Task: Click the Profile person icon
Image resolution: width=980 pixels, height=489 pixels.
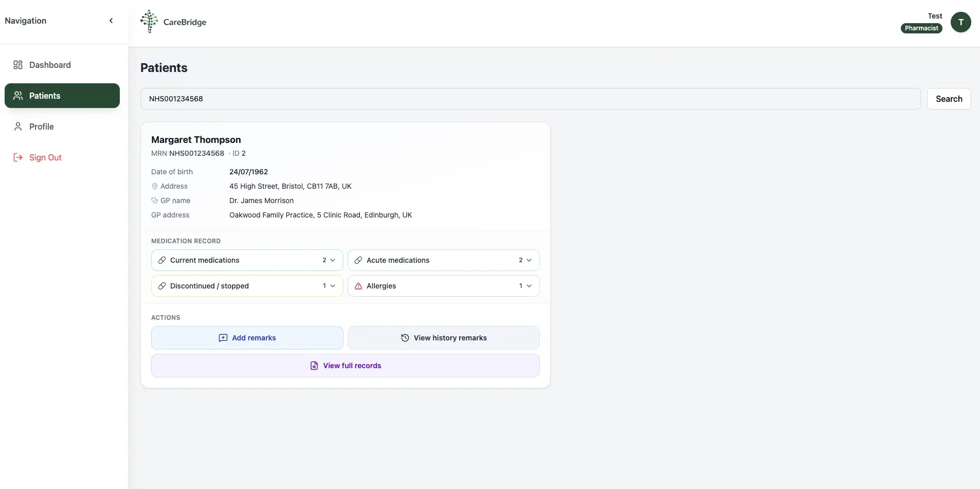Action: pyautogui.click(x=18, y=126)
